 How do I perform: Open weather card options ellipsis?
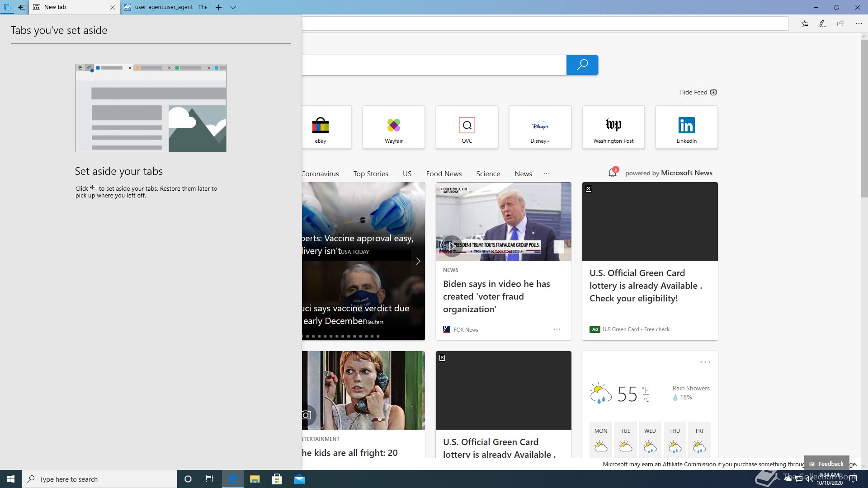coord(705,362)
